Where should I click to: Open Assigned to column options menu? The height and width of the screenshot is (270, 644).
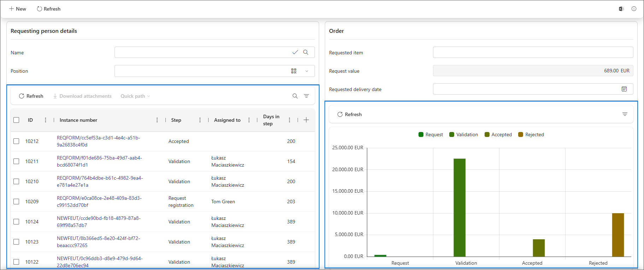[x=249, y=120]
